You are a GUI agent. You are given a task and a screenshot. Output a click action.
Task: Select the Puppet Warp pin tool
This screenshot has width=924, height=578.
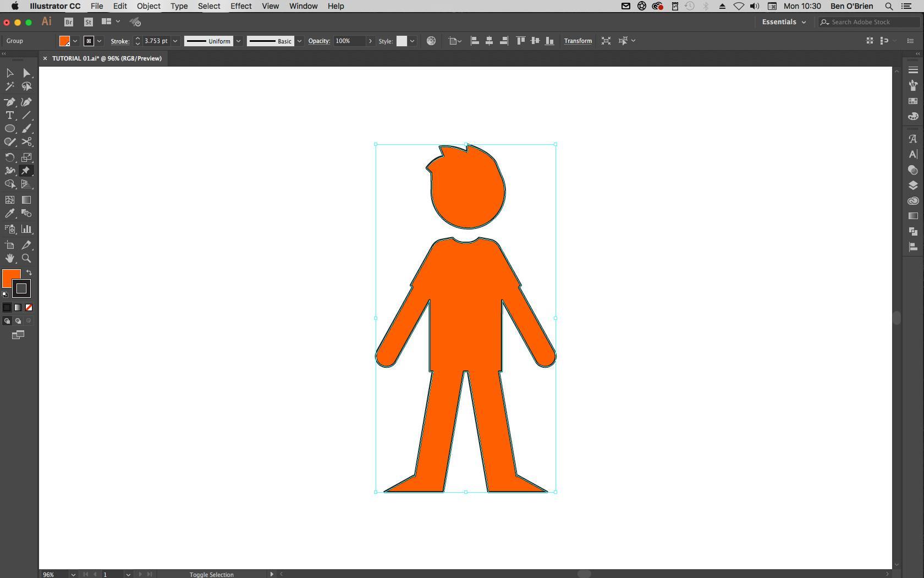pyautogui.click(x=26, y=171)
